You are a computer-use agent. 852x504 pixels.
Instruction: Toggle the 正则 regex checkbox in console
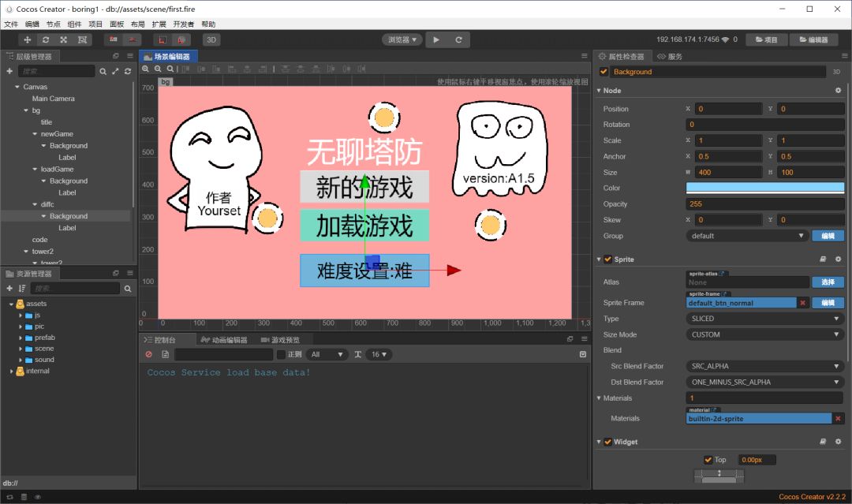(x=281, y=355)
